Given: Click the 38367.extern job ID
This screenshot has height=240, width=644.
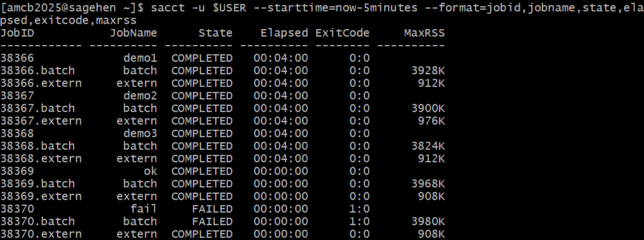Looking at the screenshot, I should (41, 121).
